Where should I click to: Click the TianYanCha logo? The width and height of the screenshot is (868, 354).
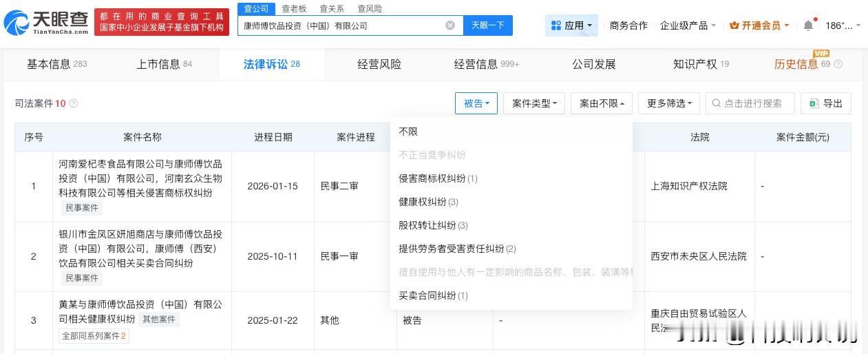point(45,23)
